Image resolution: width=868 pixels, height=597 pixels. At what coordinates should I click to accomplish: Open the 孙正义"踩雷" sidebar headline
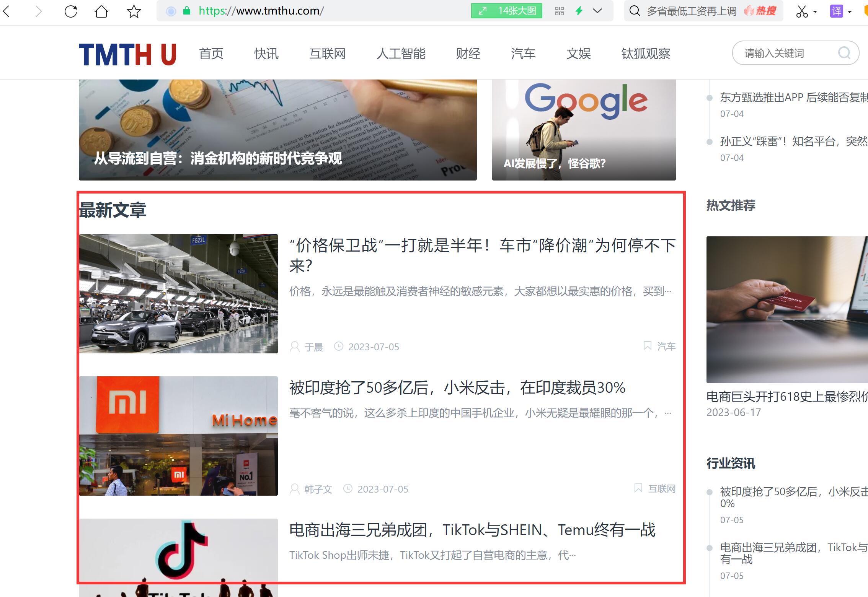point(794,142)
